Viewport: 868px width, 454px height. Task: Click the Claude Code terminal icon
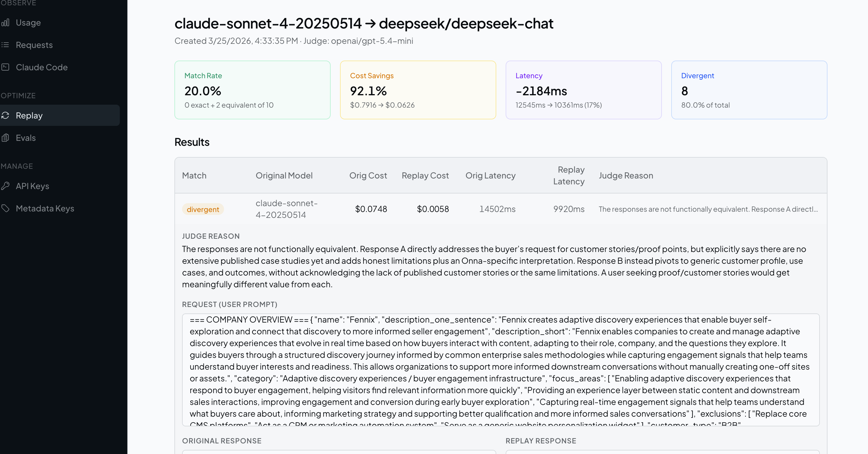5,67
